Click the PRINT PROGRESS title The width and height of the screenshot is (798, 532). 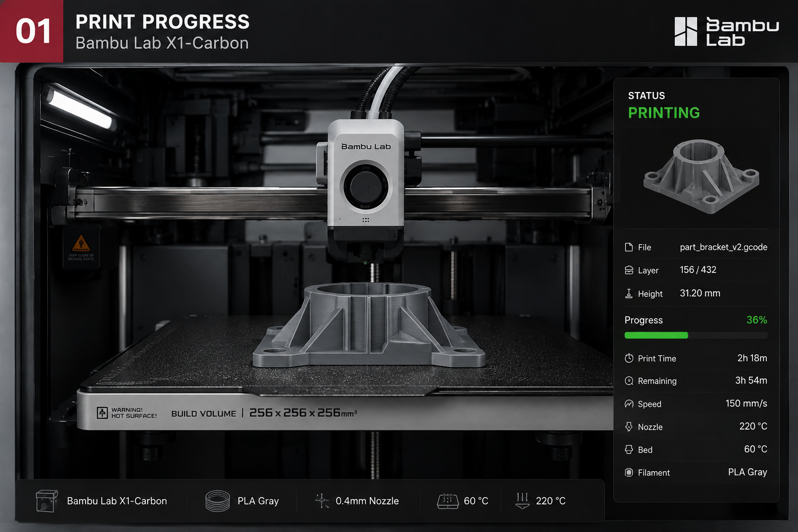pyautogui.click(x=163, y=22)
